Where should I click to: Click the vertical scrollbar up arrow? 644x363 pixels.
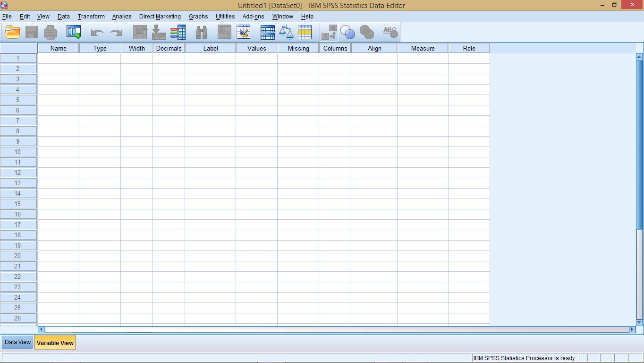(x=640, y=57)
